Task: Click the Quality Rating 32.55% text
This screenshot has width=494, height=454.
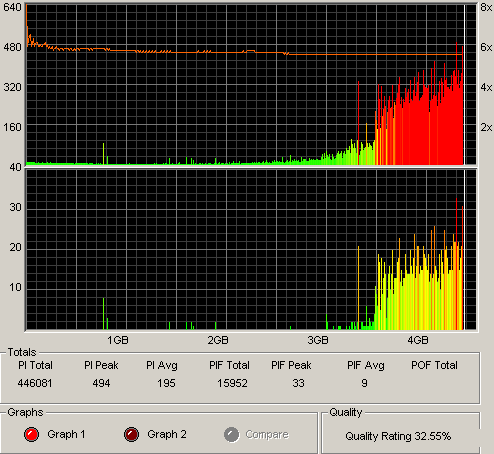Action: point(398,436)
